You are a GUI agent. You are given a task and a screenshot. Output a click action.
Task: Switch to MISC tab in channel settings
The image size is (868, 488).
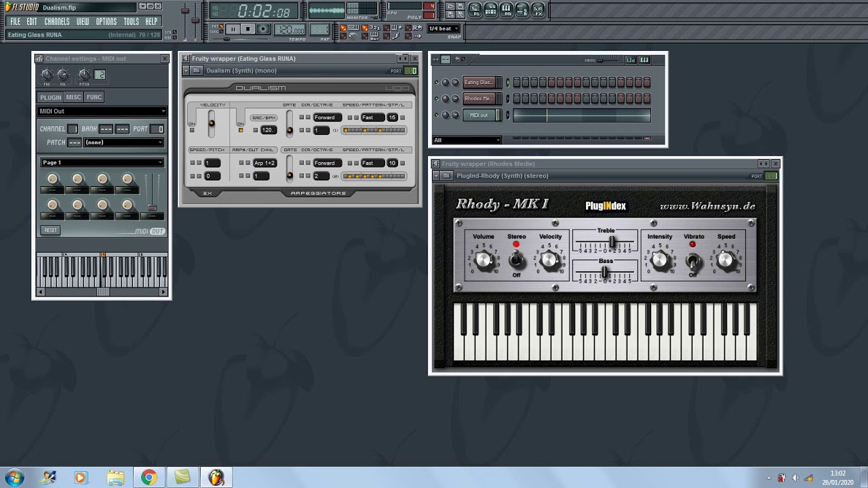(x=73, y=97)
